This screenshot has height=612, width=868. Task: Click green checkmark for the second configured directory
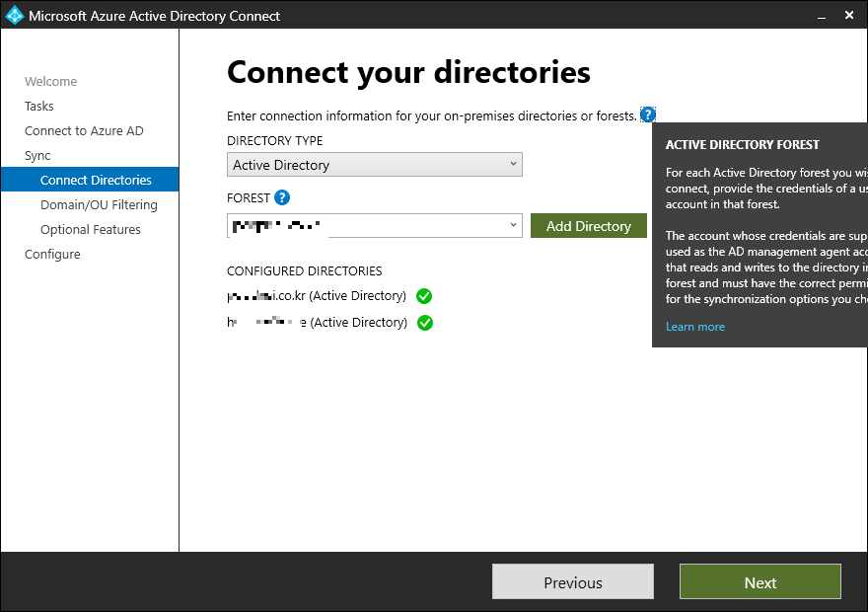coord(424,323)
